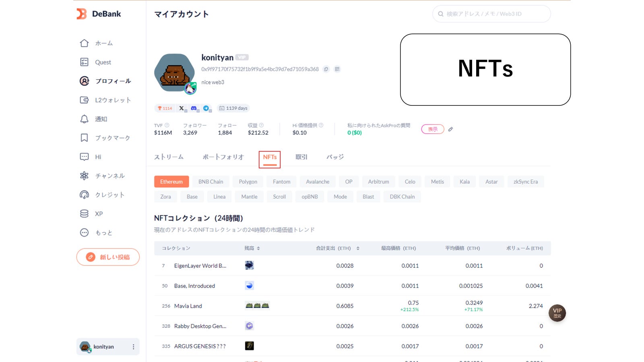Select the Mantle chain filter
This screenshot has width=644, height=362.
pos(249,197)
